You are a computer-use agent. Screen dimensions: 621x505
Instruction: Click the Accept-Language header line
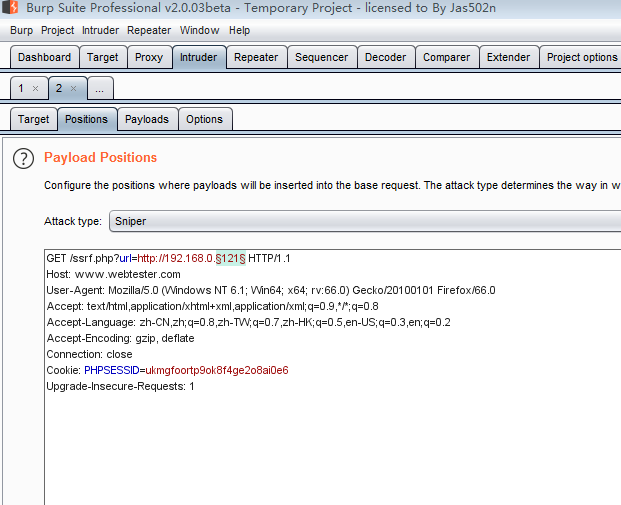(248, 322)
